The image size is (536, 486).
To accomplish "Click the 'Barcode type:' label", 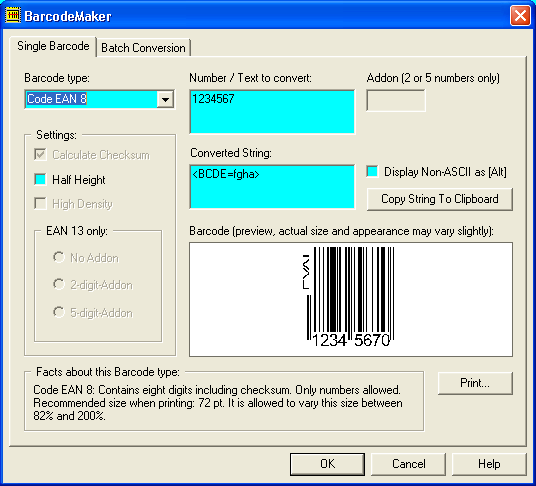I will tap(57, 78).
